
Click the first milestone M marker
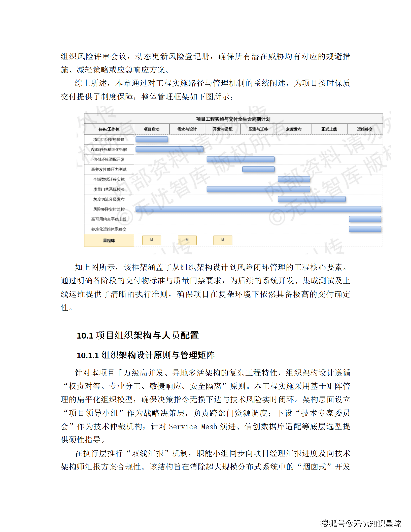point(151,240)
